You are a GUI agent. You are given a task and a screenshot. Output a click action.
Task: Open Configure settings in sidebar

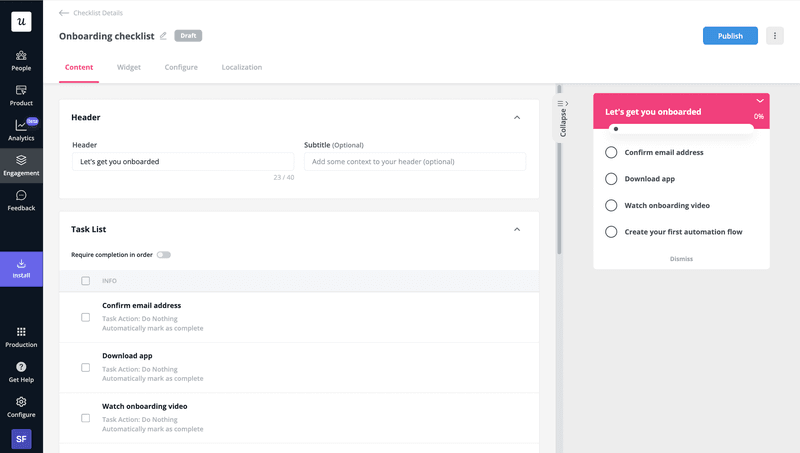pos(21,407)
